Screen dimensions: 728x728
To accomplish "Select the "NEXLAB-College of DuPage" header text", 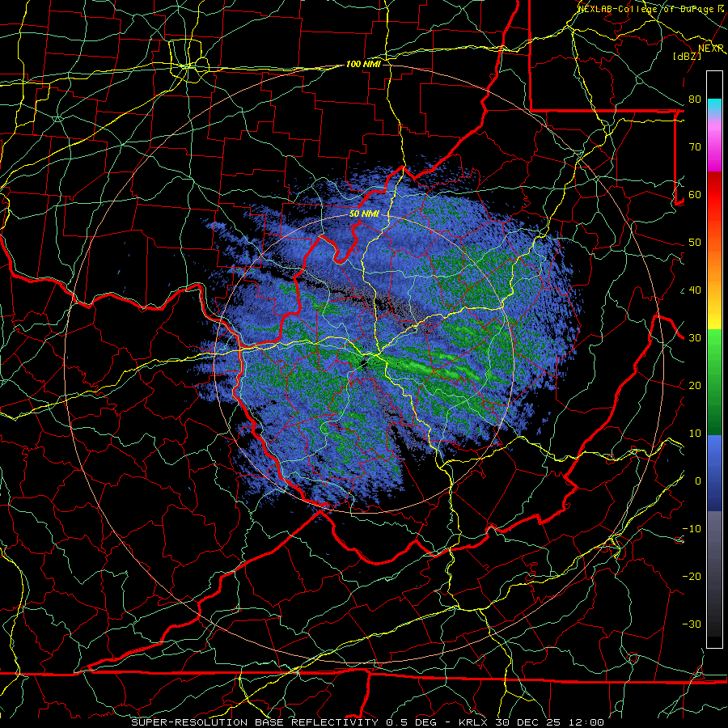I will pyautogui.click(x=645, y=9).
